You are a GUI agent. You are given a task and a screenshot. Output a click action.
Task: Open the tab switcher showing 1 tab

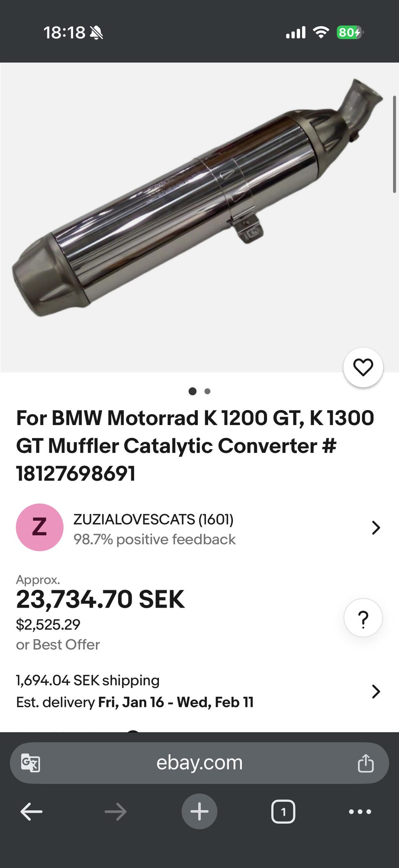(x=283, y=811)
